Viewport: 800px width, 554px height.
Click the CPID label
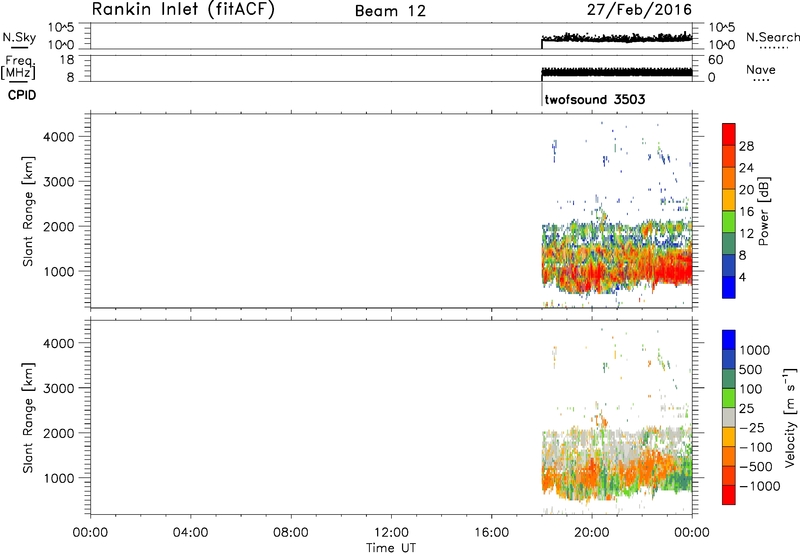pos(22,95)
